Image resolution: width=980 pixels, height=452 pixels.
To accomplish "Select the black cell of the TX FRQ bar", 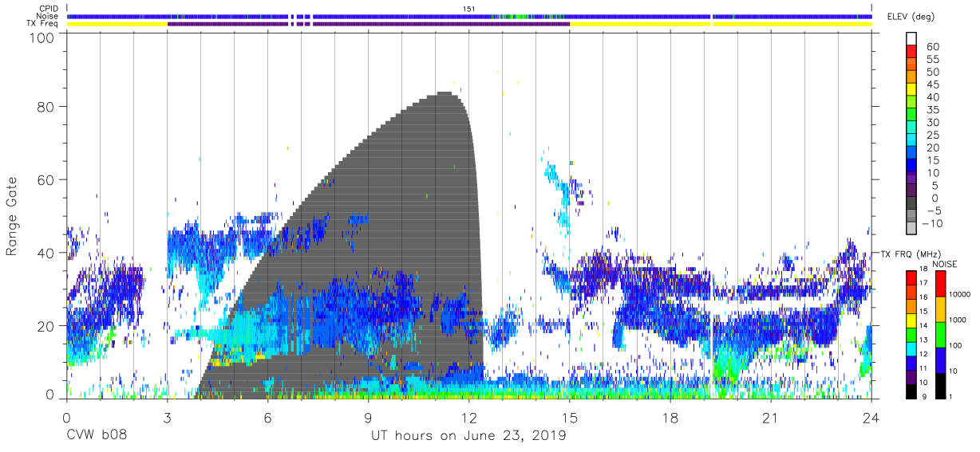I will coord(911,390).
